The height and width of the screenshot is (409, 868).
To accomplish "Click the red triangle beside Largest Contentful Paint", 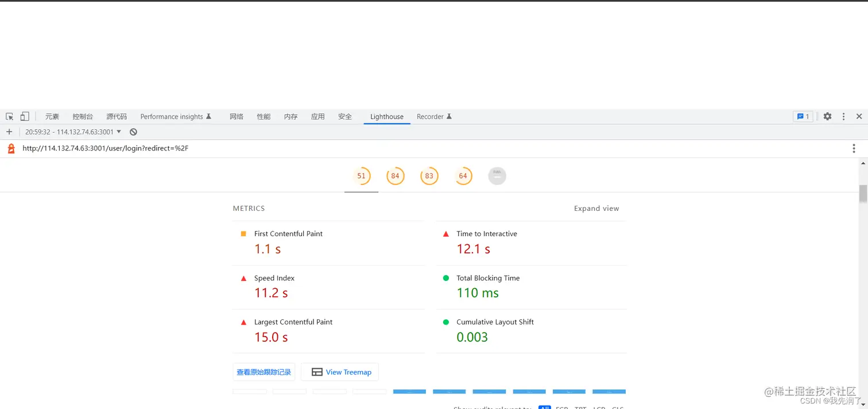I will pos(243,322).
